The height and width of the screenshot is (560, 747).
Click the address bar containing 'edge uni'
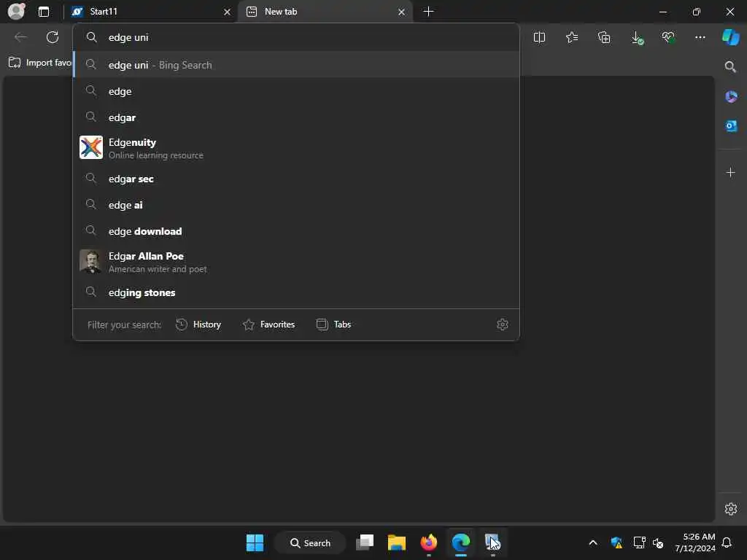click(x=296, y=37)
